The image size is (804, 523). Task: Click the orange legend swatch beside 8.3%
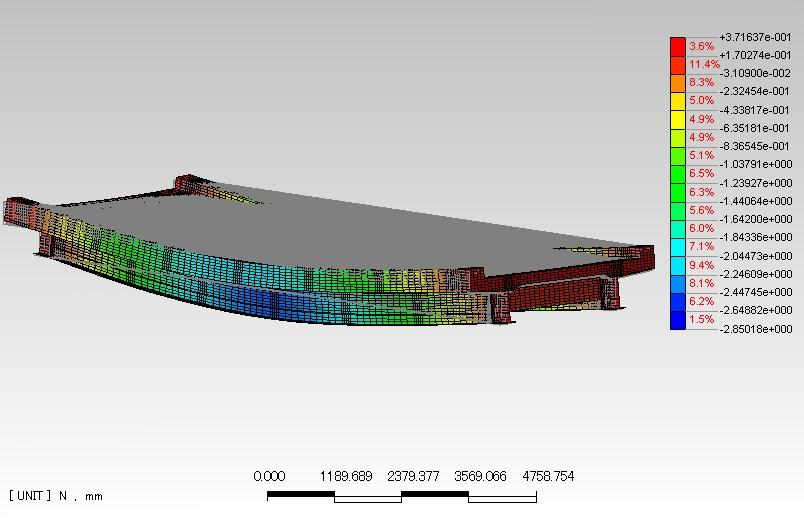(x=678, y=84)
